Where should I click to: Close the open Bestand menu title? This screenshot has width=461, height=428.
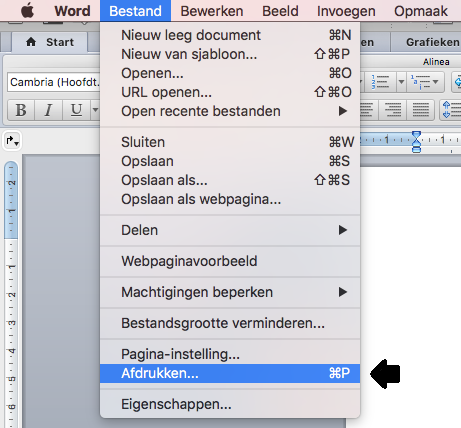[135, 11]
